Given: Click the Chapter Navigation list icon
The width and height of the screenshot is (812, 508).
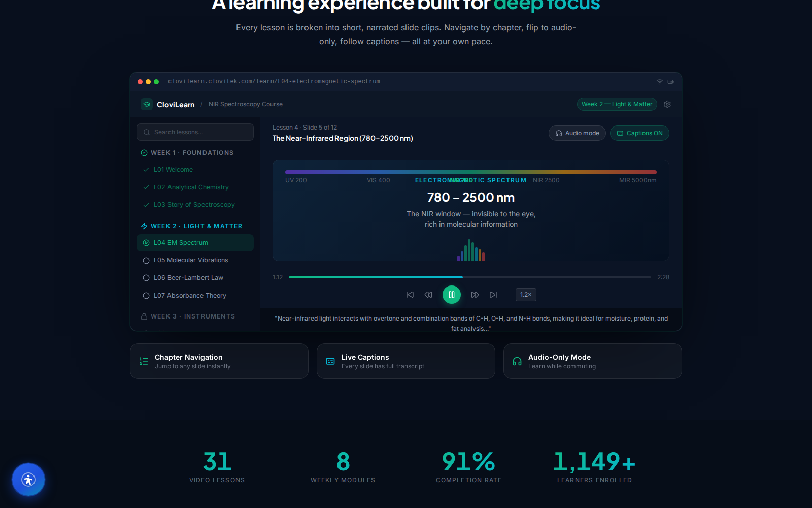Looking at the screenshot, I should pyautogui.click(x=144, y=361).
